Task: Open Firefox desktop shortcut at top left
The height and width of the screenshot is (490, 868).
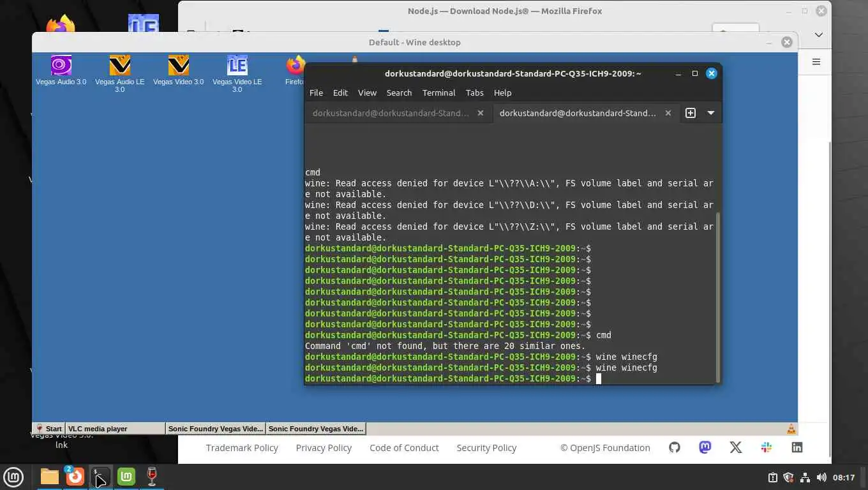Action: [61, 26]
